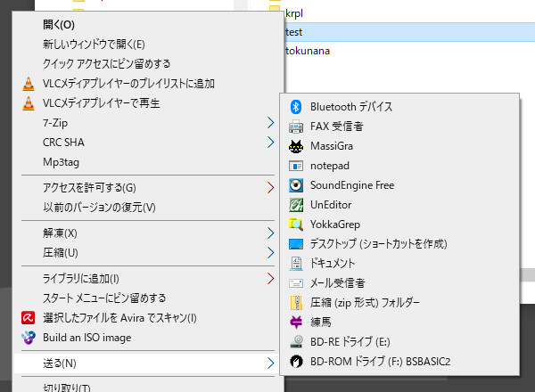Click 圧縮 (zip 形式) フォルダー label
The width and height of the screenshot is (535, 392).
365,303
